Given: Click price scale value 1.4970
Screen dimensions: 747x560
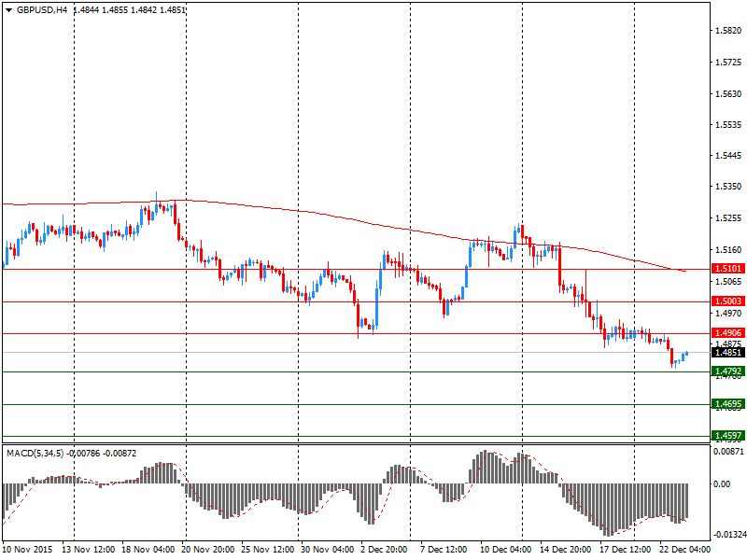Looking at the screenshot, I should 728,314.
